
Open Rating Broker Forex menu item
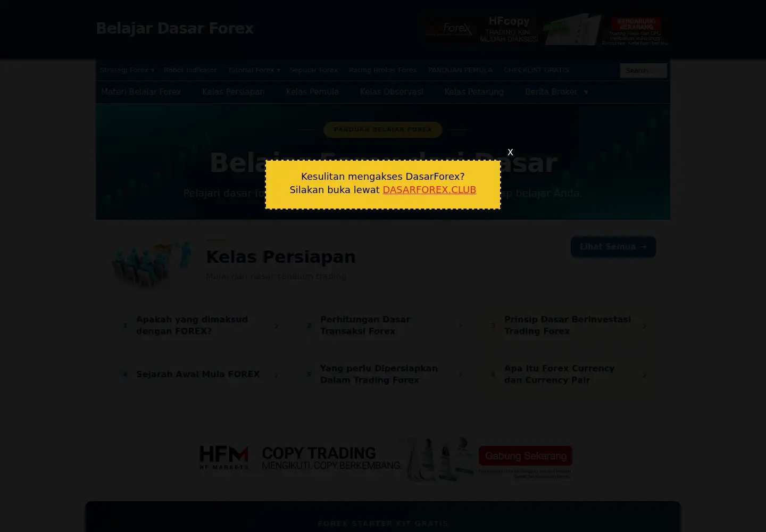tap(383, 70)
